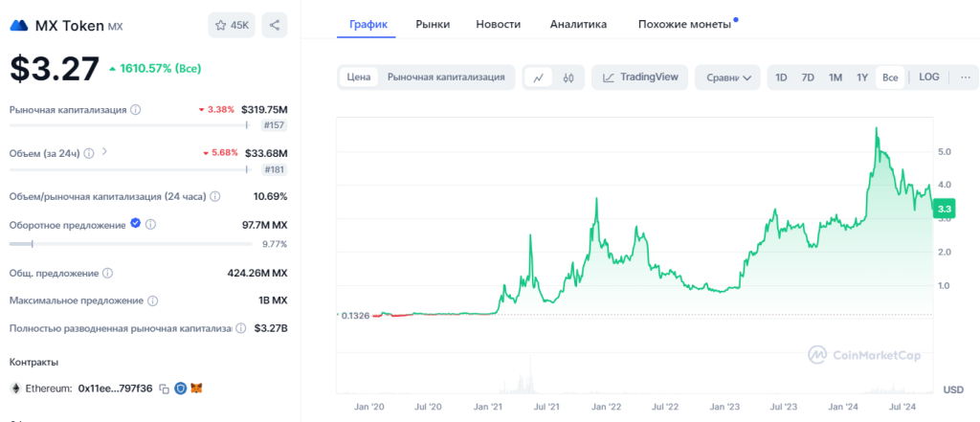Image resolution: width=980 pixels, height=422 pixels.
Task: Click the info icon beside Рыночная капитализация
Action: point(136,109)
